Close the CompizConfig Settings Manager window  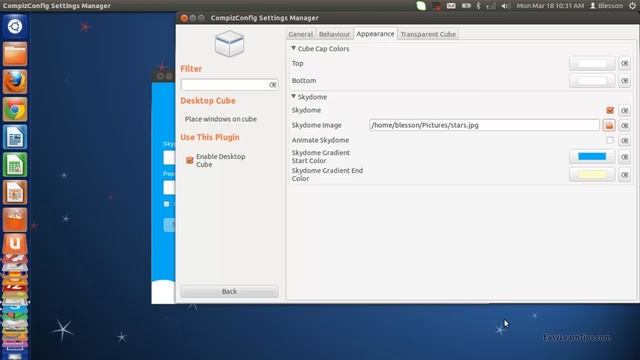coord(184,18)
